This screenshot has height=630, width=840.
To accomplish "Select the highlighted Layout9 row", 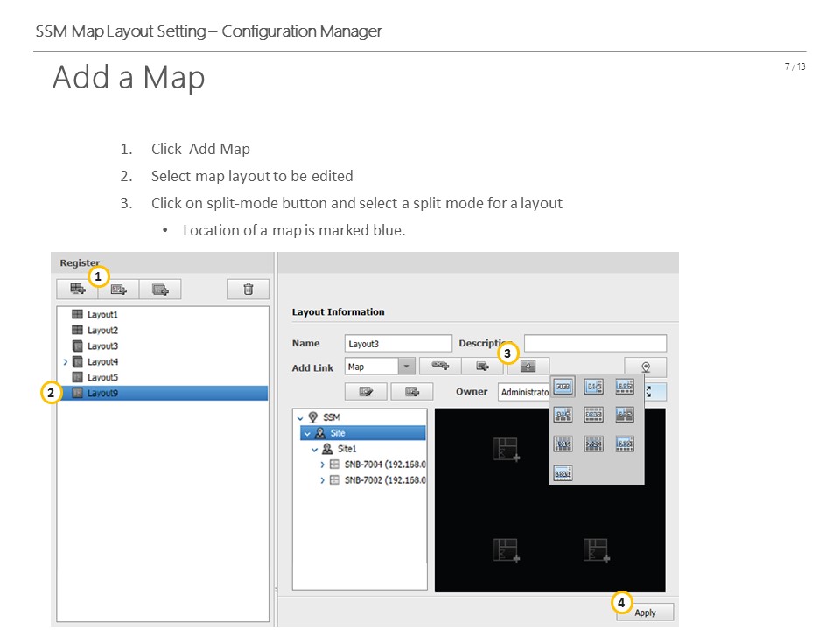I will tap(163, 393).
